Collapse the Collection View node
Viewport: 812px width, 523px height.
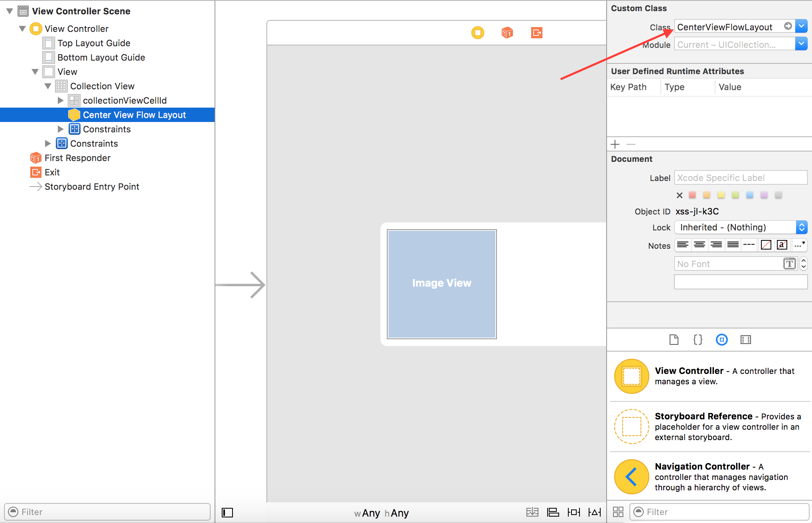pos(48,86)
